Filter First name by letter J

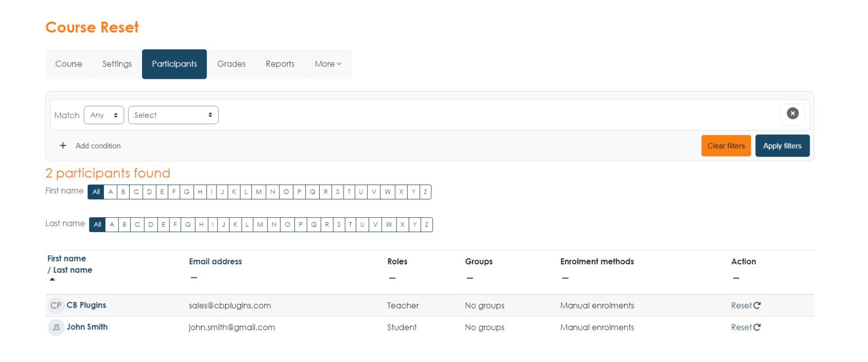click(x=222, y=192)
